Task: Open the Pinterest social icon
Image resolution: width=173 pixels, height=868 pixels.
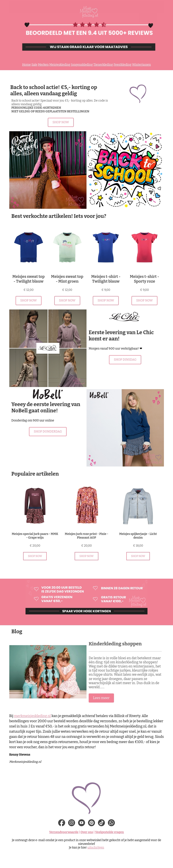Action: point(91,823)
